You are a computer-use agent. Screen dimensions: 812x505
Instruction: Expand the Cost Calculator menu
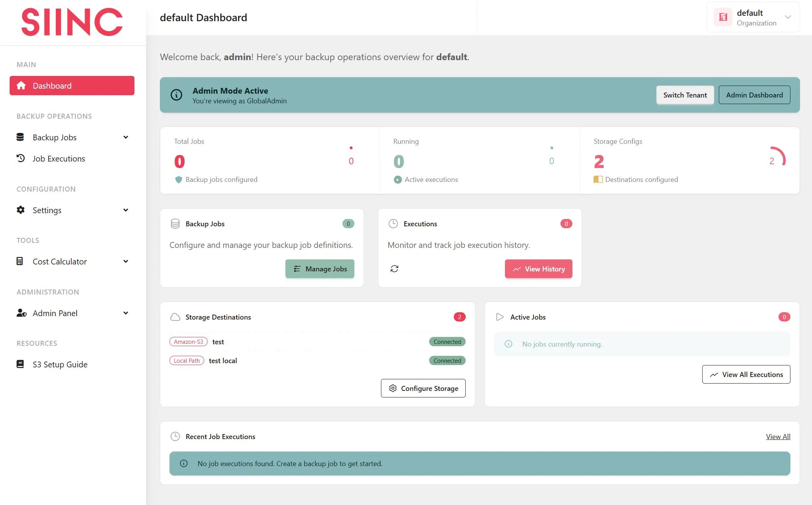click(x=125, y=261)
